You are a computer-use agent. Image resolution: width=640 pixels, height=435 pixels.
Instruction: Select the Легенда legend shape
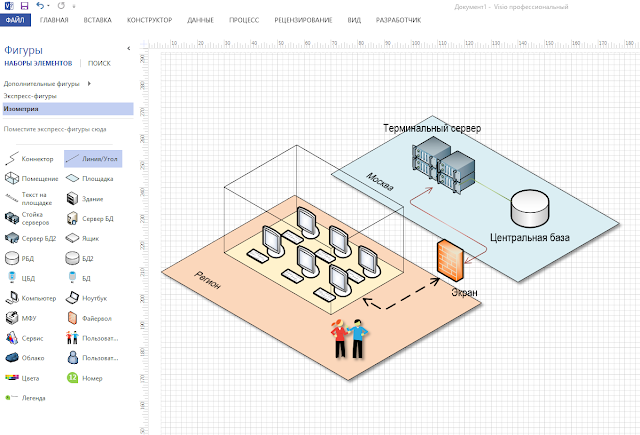point(25,398)
